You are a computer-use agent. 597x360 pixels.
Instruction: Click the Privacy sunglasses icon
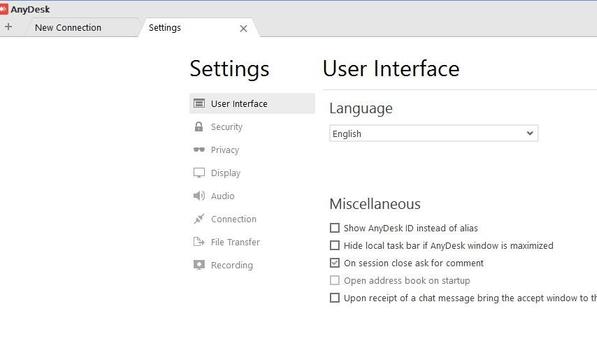(x=199, y=150)
